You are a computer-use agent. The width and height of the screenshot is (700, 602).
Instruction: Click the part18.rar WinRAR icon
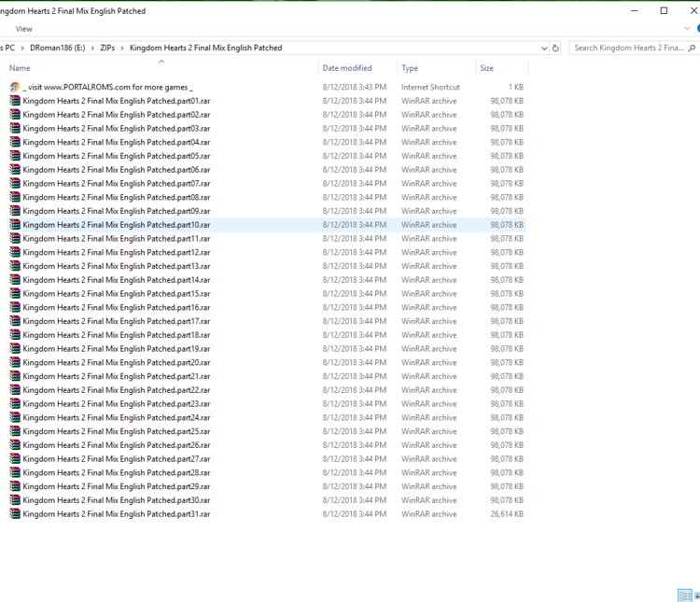[x=15, y=335]
